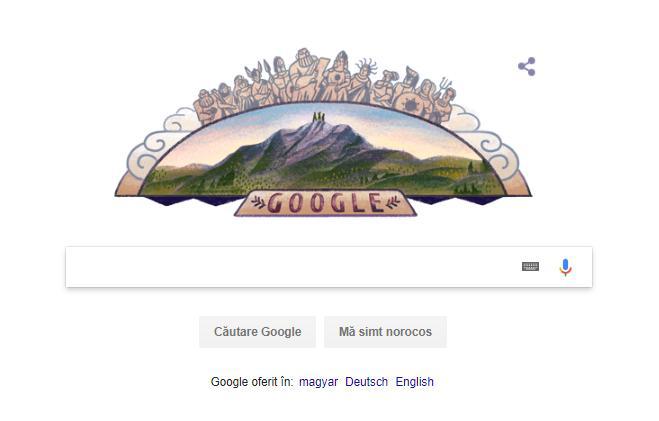This screenshot has height=421, width=659.
Task: Switch language to Deutsch
Action: (x=366, y=382)
